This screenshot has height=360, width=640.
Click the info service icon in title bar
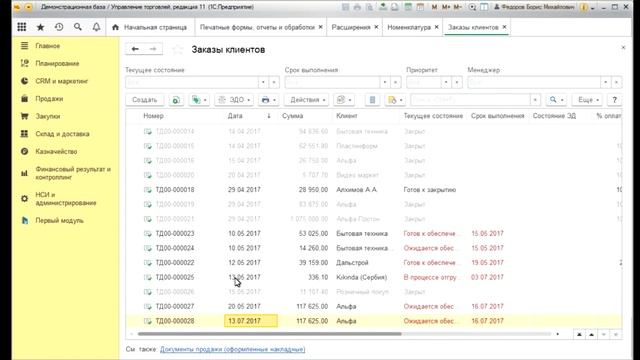pos(584,7)
